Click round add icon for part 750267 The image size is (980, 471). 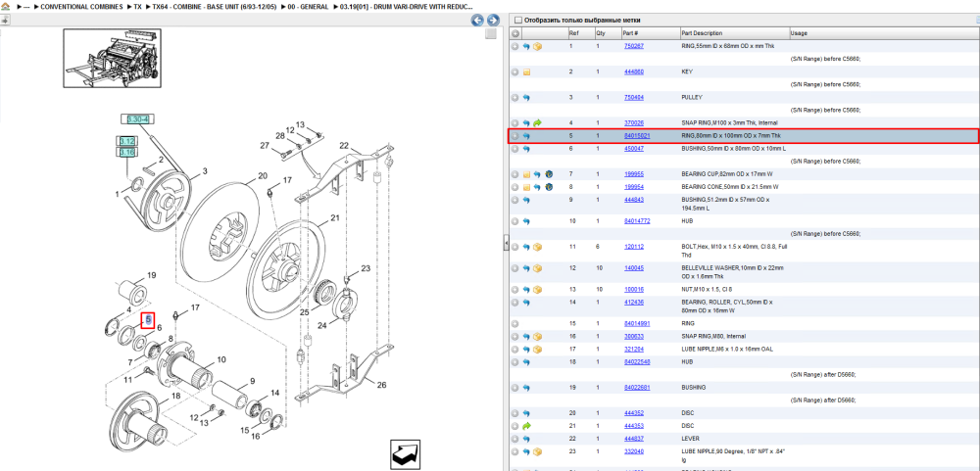click(x=515, y=46)
